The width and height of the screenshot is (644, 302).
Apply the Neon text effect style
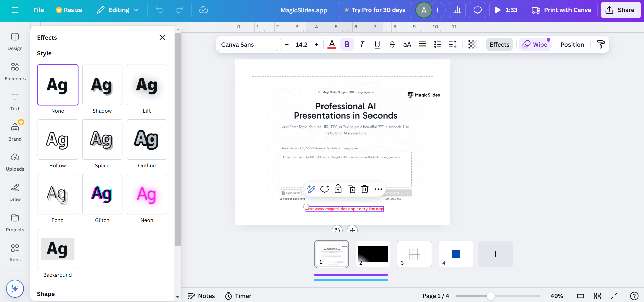147,194
